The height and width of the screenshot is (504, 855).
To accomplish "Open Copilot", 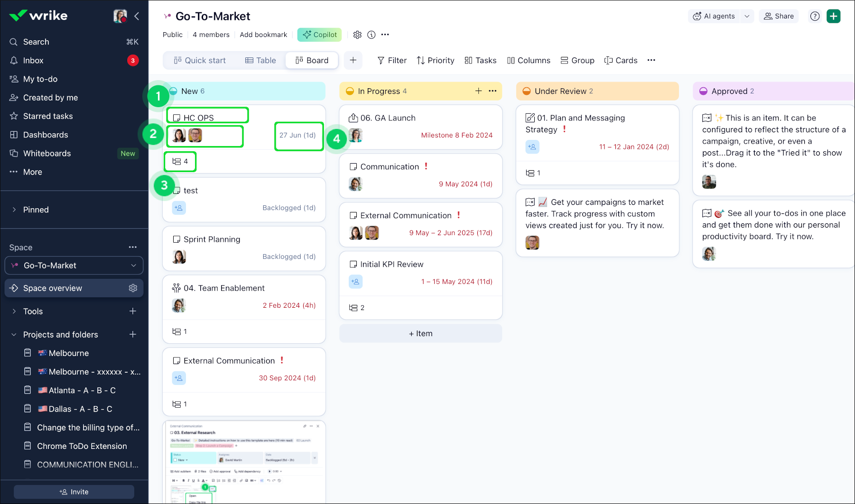I will coord(319,35).
